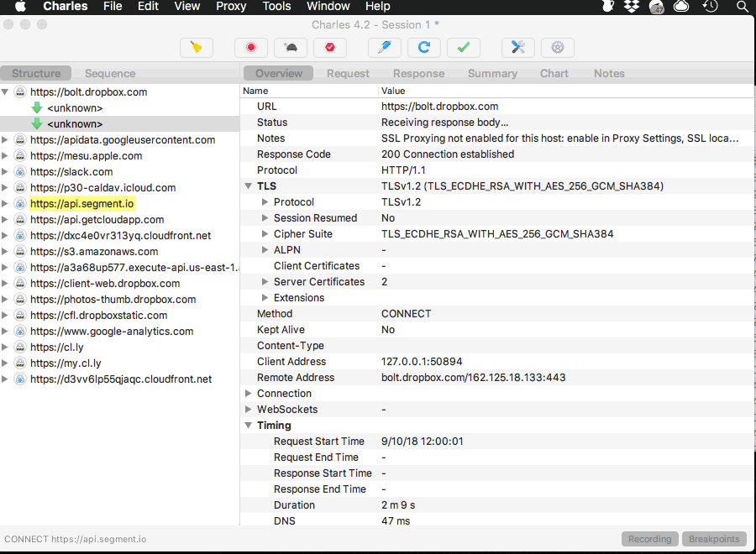Switch to the Response tab
This screenshot has height=554, width=756.
pos(418,74)
